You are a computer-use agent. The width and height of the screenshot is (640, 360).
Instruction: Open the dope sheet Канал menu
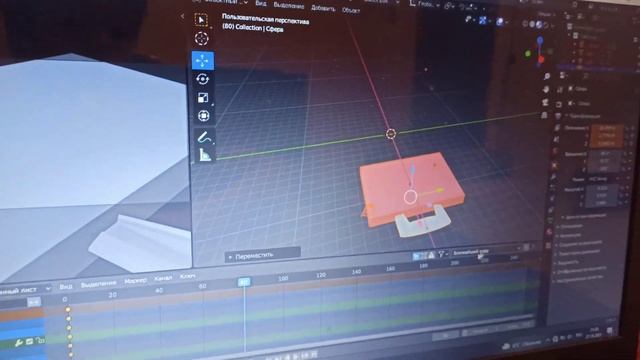163,278
